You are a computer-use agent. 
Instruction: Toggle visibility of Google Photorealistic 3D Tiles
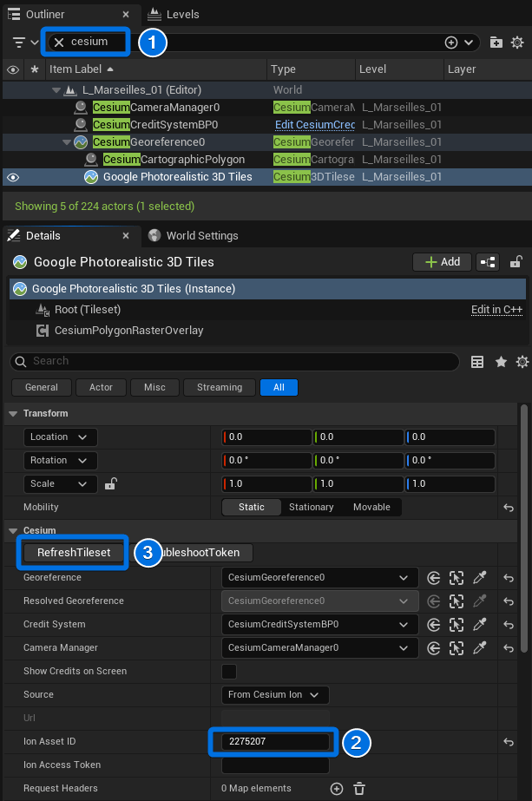click(x=13, y=177)
